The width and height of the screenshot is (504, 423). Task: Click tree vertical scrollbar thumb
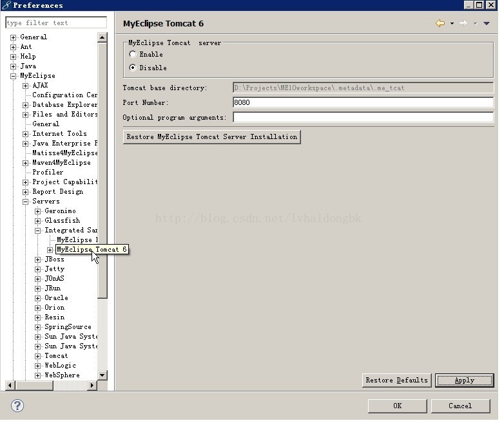pyautogui.click(x=102, y=170)
